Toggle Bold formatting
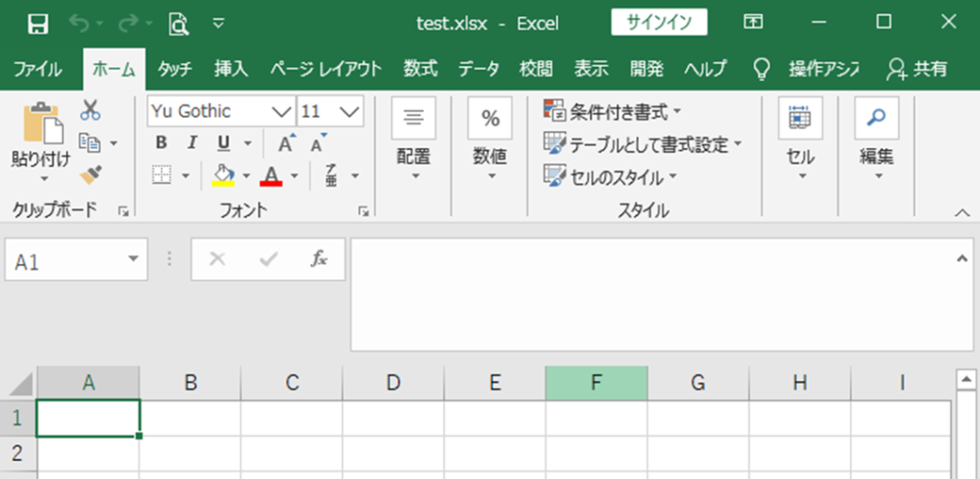This screenshot has height=479, width=980. coord(161,143)
